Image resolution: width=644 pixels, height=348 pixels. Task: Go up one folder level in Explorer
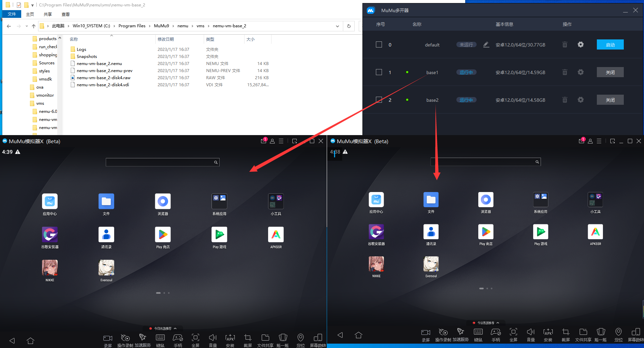[x=34, y=26]
